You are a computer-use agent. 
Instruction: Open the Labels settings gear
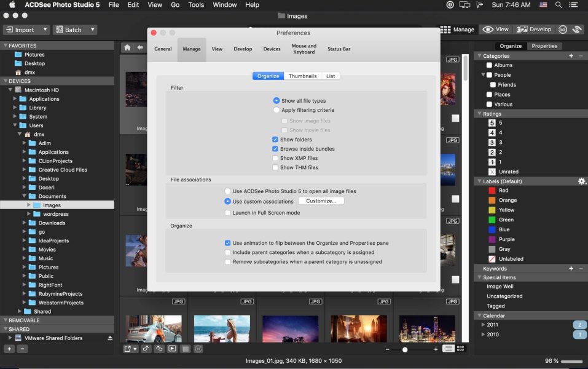click(x=581, y=181)
